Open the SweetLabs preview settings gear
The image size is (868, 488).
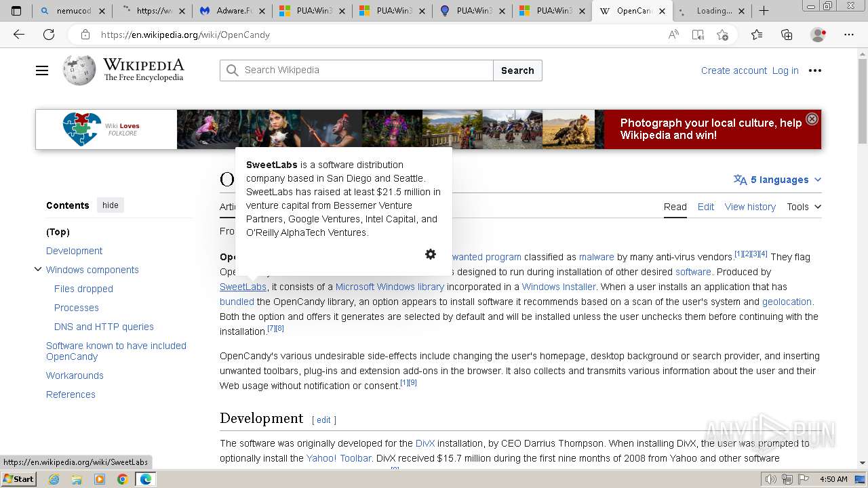431,254
